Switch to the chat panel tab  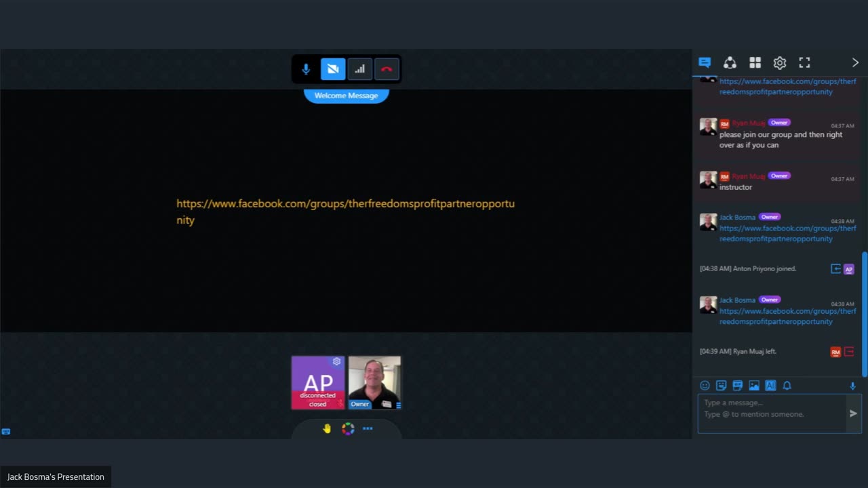pos(705,63)
